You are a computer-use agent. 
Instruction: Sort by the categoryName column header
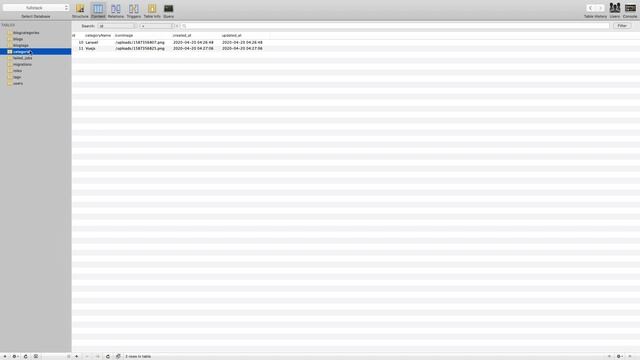click(x=98, y=36)
